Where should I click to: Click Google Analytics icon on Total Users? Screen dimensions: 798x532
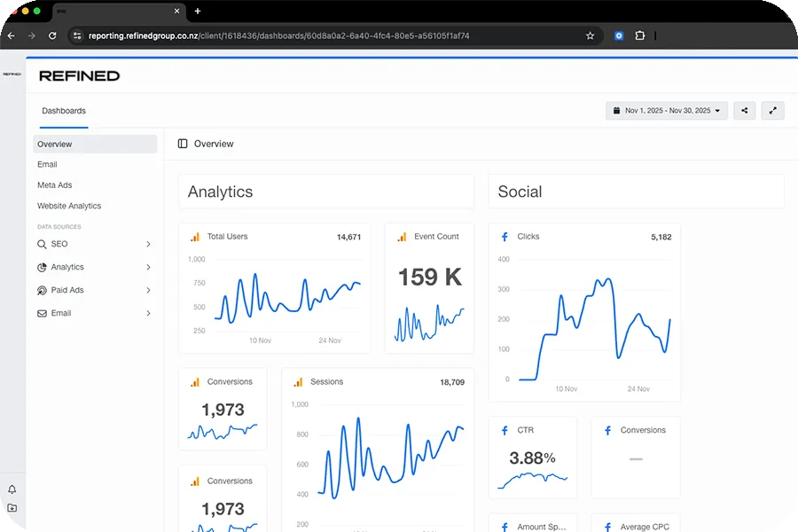coord(195,237)
